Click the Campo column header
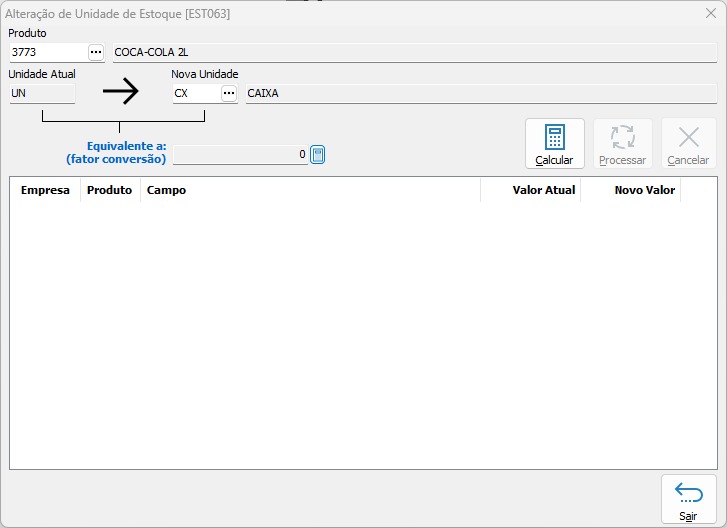The height and width of the screenshot is (528, 727). [x=310, y=190]
